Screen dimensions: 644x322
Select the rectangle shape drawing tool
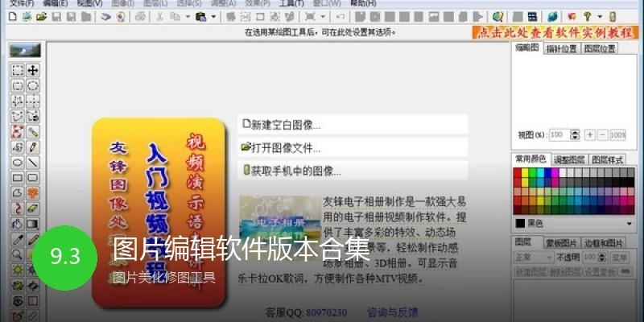[x=18, y=178]
